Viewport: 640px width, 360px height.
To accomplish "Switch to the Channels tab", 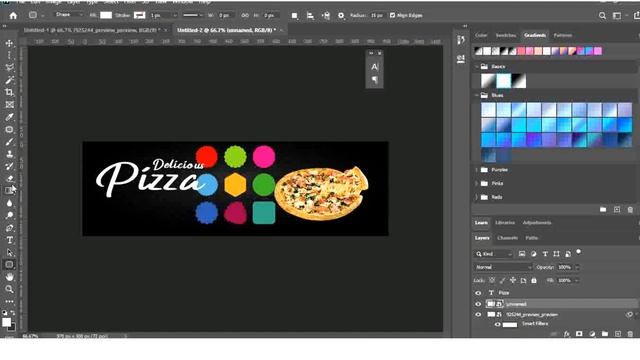I will 507,238.
